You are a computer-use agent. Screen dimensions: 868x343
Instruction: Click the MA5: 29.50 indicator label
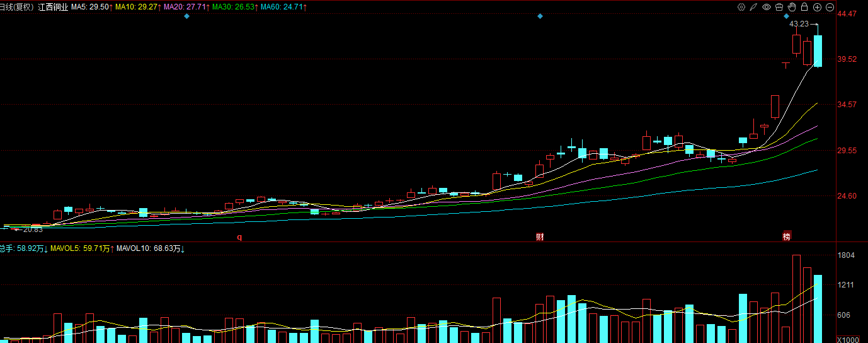92,7
